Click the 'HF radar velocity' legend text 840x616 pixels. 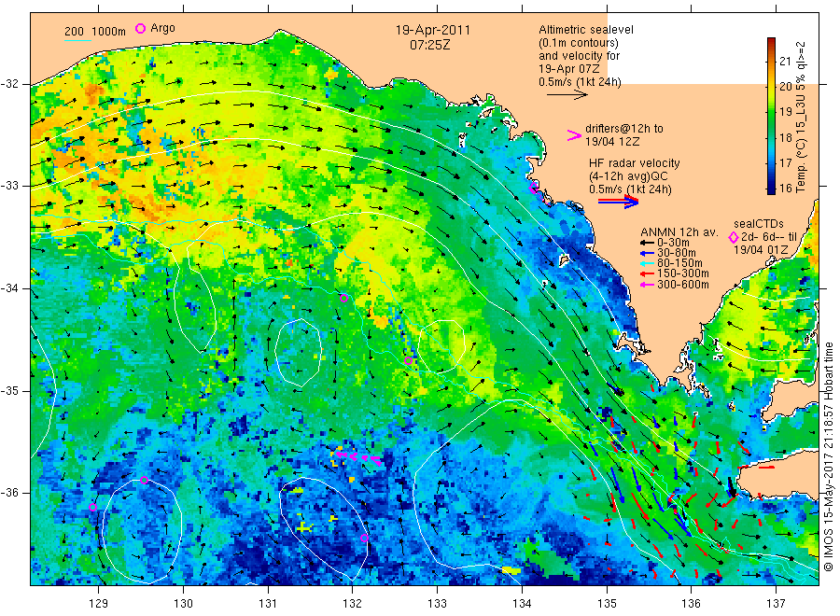point(635,163)
